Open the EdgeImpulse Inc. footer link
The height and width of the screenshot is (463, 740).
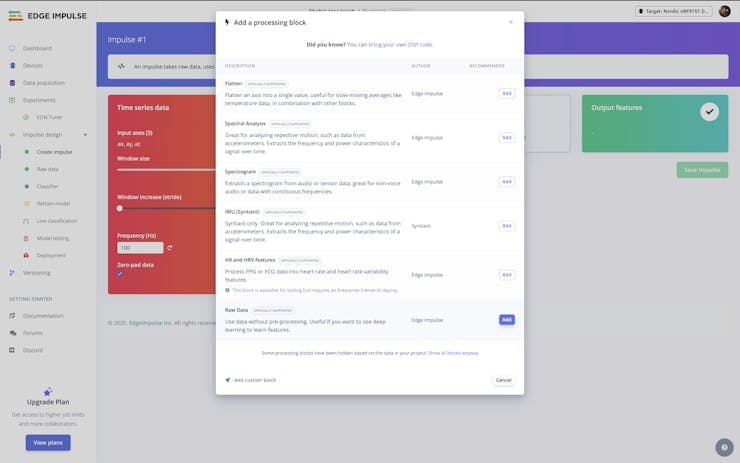150,323
